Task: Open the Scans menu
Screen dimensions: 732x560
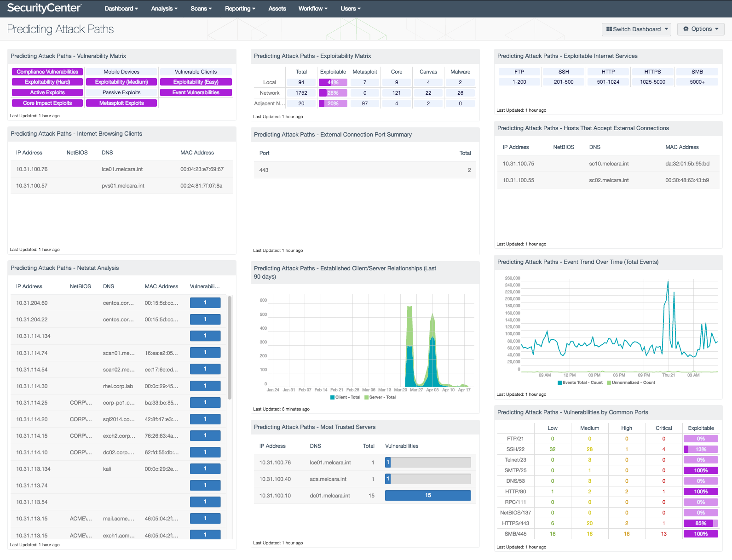Action: point(201,9)
